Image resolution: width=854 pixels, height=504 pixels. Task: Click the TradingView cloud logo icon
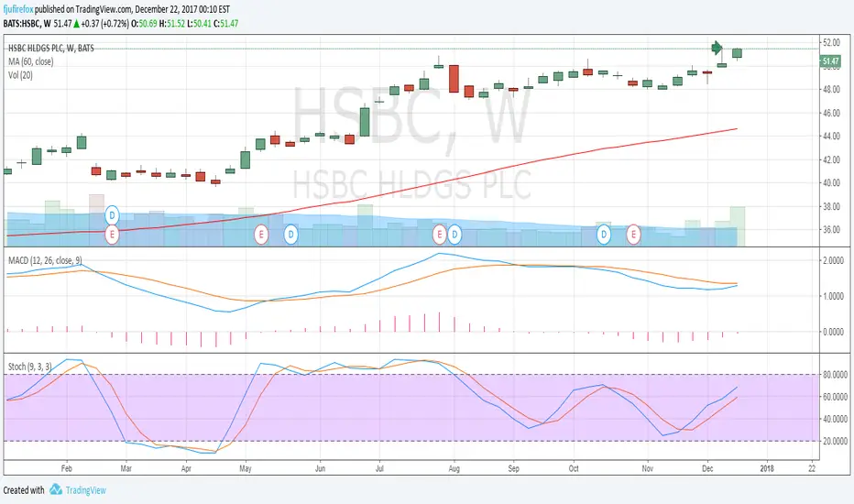click(x=56, y=489)
